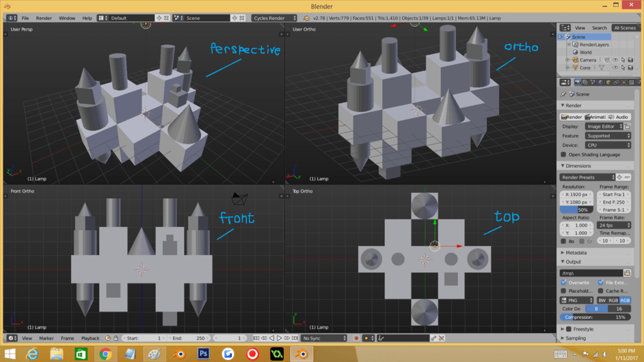The image size is (644, 362).
Task: Toggle Camera visibility eye in outliner
Action: click(x=615, y=60)
